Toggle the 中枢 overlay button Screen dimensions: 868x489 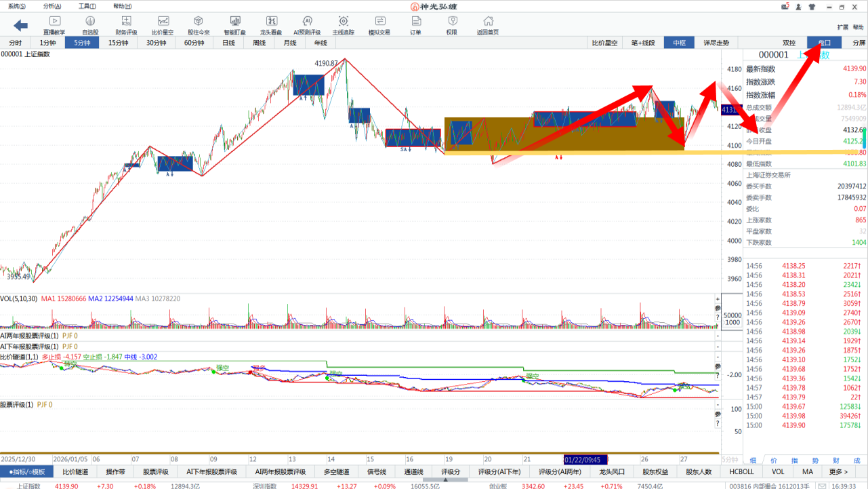[679, 43]
